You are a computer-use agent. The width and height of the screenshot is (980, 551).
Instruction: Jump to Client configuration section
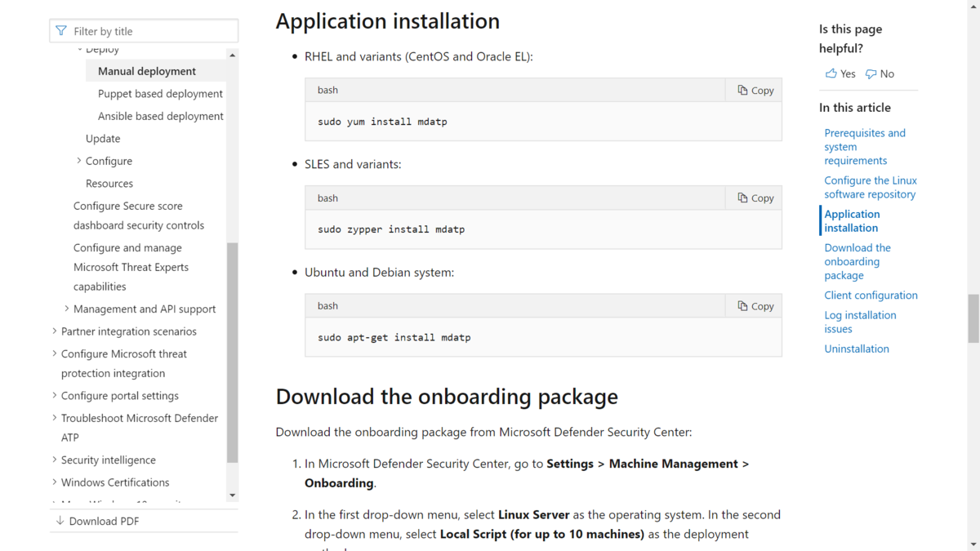[871, 295]
